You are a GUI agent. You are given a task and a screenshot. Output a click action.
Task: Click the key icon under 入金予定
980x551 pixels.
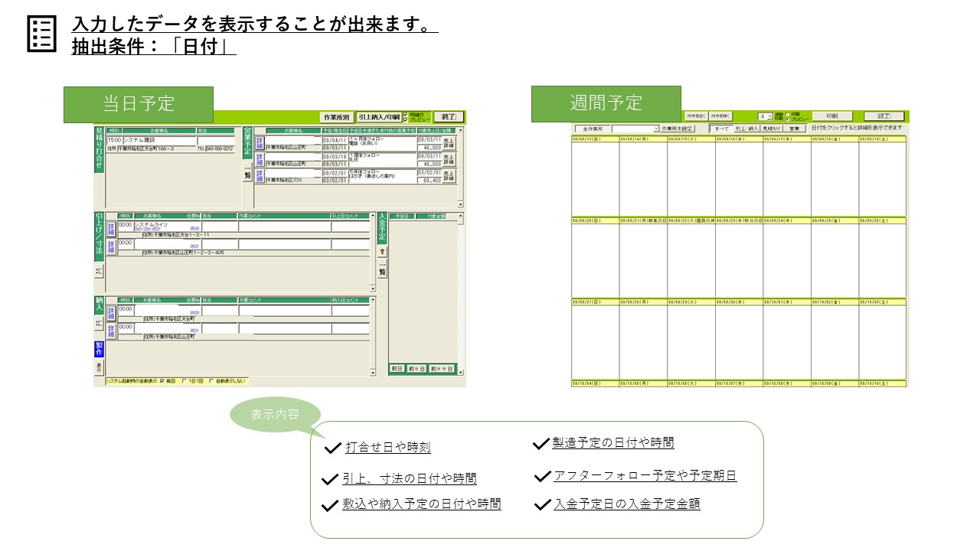382,251
